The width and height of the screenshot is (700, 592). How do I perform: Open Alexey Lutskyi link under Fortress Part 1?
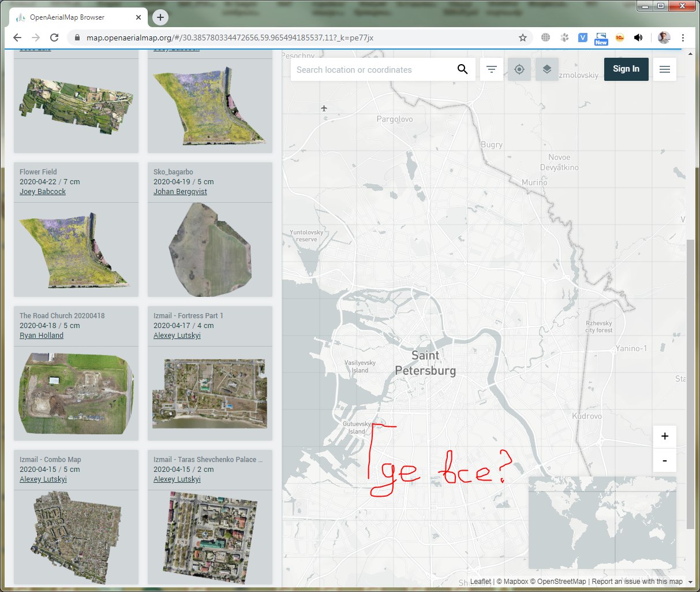(177, 336)
